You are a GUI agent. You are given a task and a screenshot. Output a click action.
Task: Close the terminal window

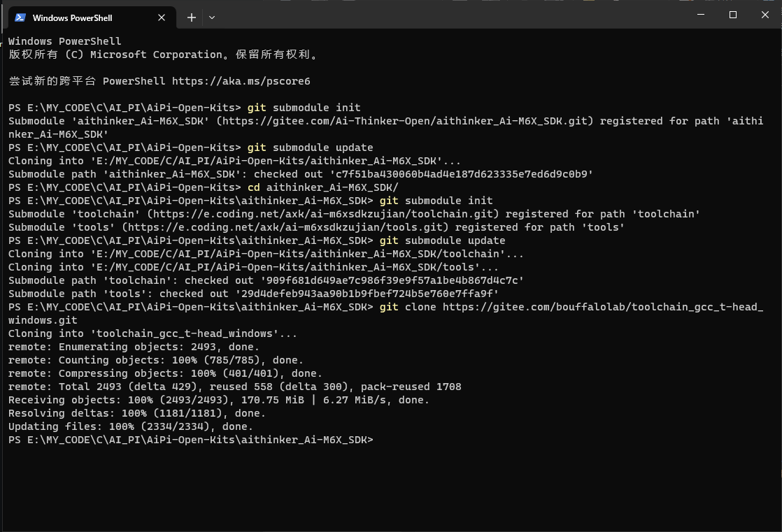pos(765,15)
